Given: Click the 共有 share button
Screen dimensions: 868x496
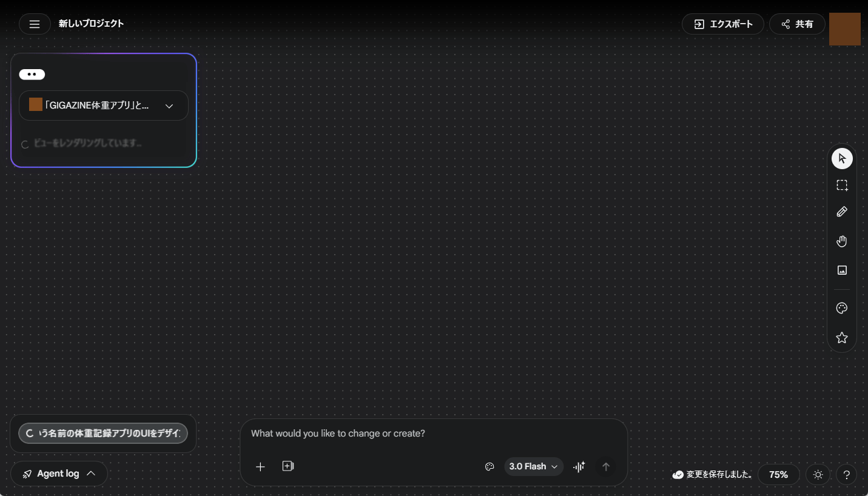Looking at the screenshot, I should [797, 24].
